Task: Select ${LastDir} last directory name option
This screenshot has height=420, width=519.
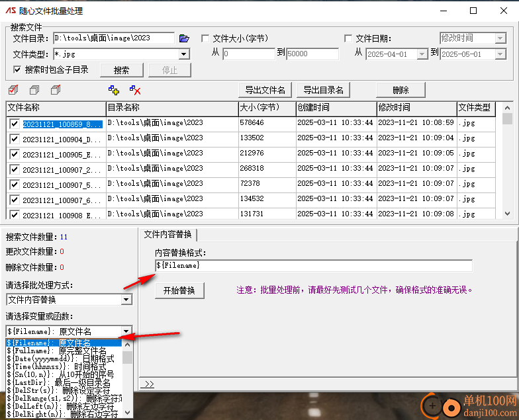Action: (x=64, y=382)
